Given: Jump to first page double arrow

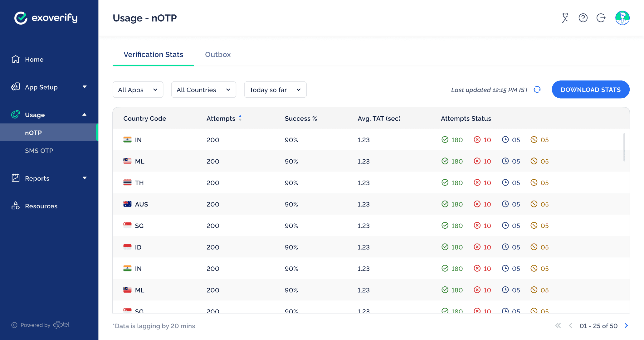Looking at the screenshot, I should point(558,326).
